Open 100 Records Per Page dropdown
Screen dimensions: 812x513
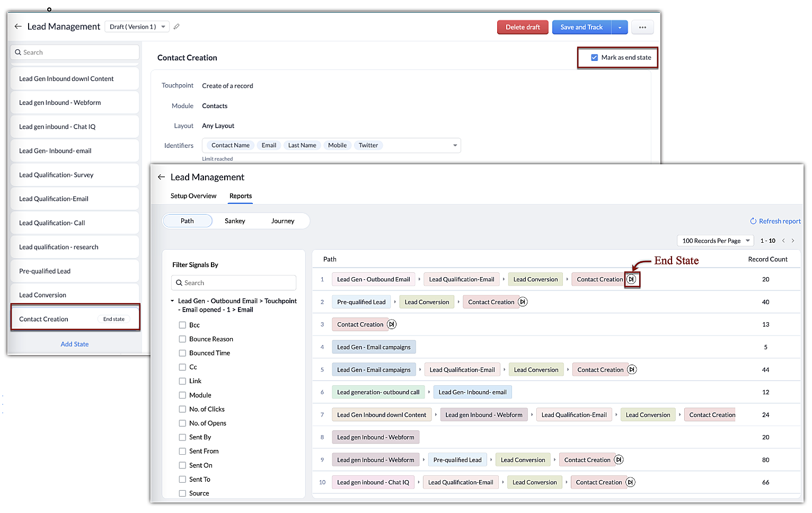tap(716, 241)
